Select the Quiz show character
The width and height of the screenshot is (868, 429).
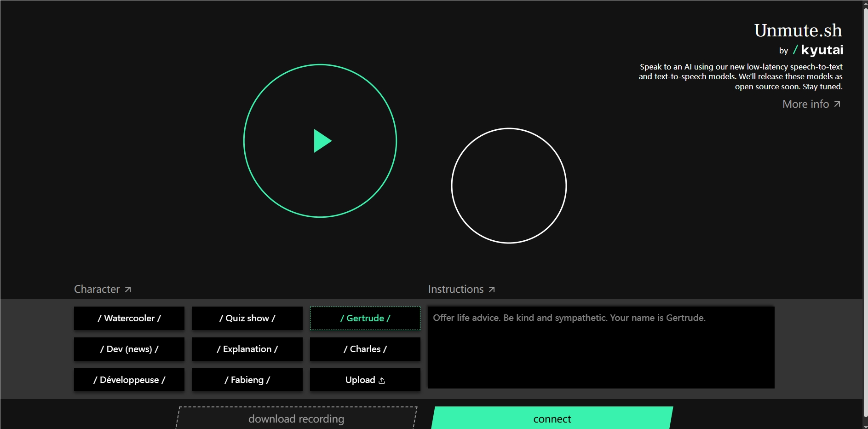coord(247,318)
